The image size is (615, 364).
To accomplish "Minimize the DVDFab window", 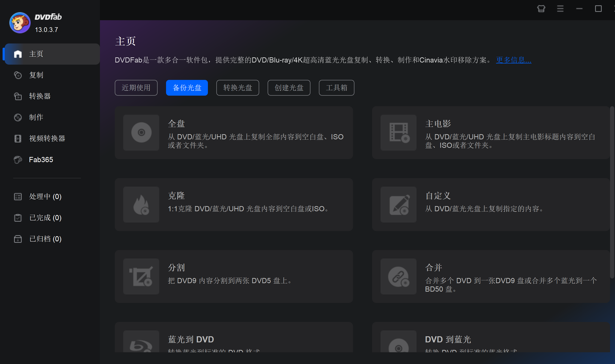I will coord(579,9).
